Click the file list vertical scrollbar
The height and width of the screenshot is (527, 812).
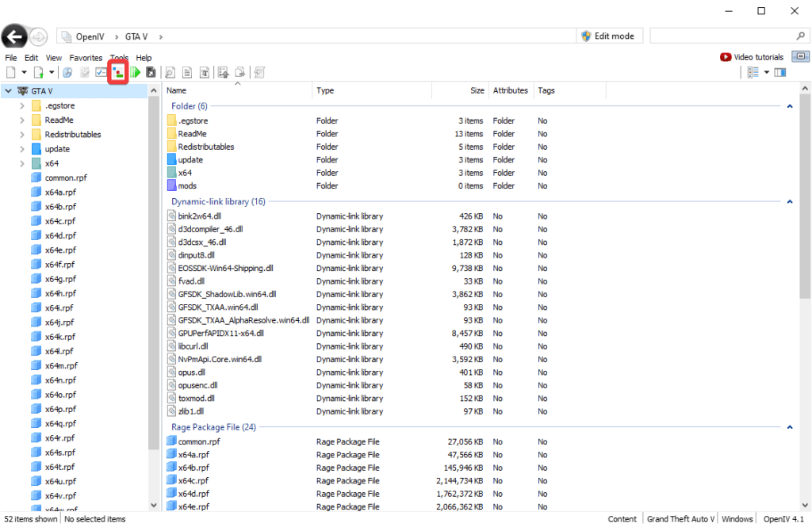coord(806,198)
